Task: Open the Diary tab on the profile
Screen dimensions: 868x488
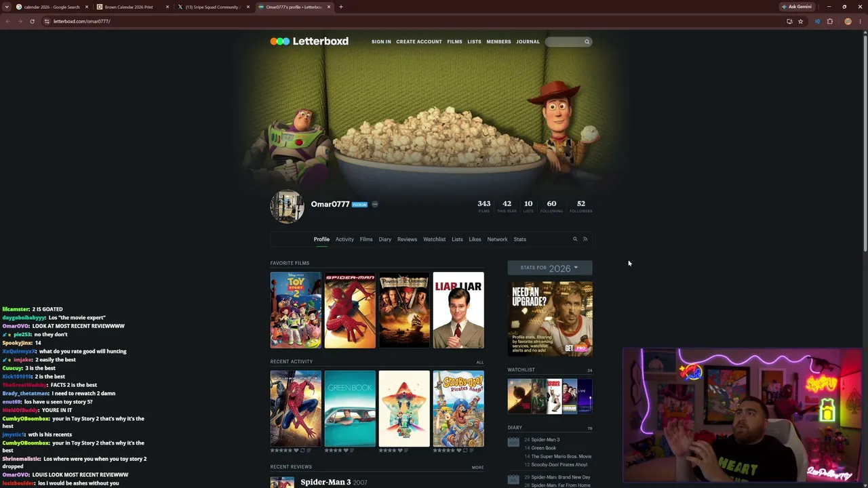Action: [x=385, y=239]
